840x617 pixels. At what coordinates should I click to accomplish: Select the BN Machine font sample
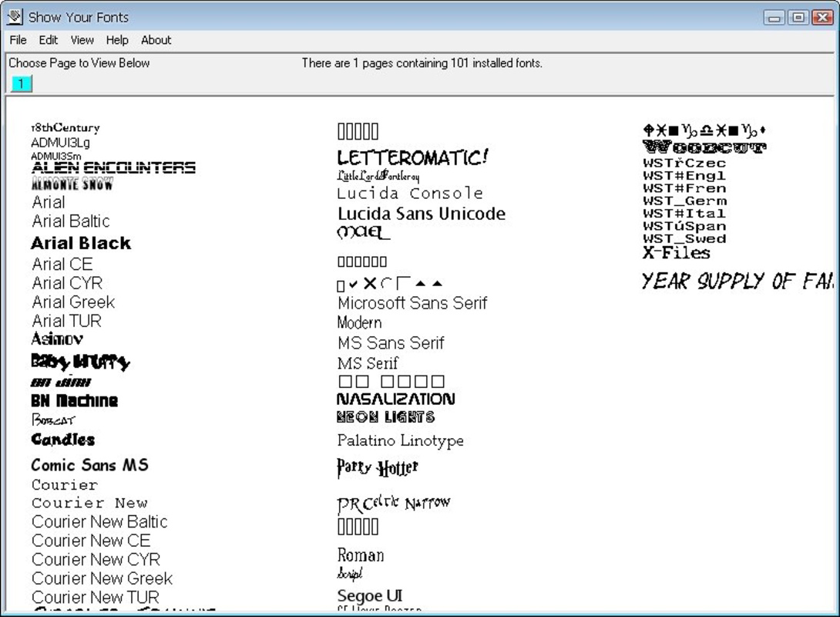(x=75, y=400)
